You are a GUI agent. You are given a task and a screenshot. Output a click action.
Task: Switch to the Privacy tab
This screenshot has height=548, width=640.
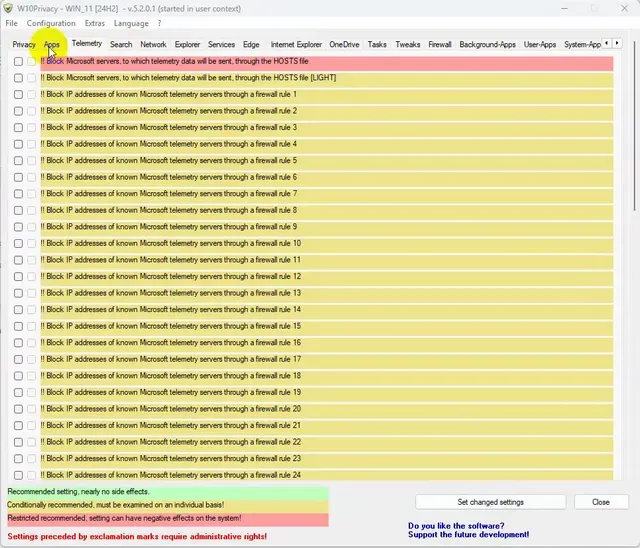24,45
